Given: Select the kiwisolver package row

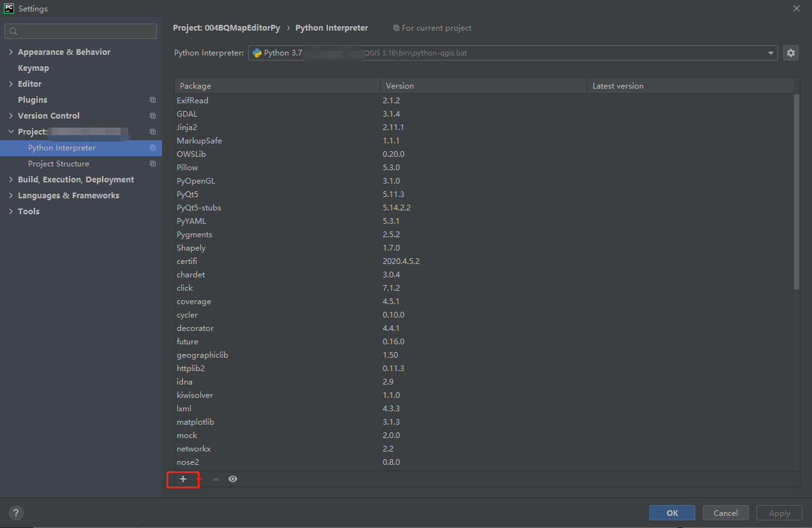Looking at the screenshot, I should click(x=485, y=395).
